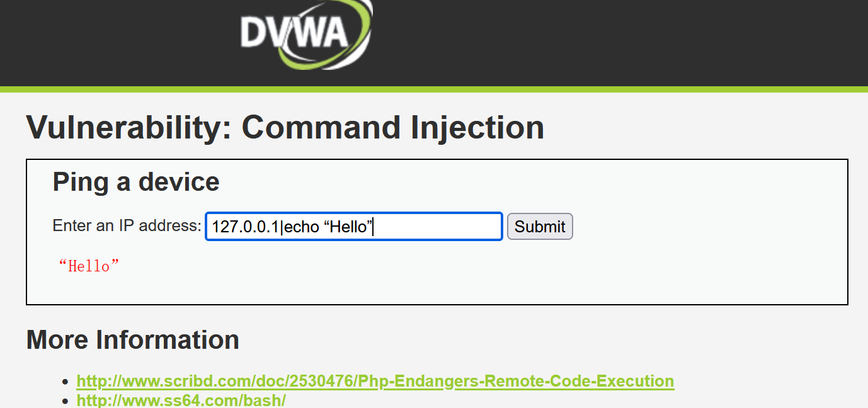Viewport: 868px width, 408px height.
Task: Click the word "echo" in the input
Action: coord(302,227)
